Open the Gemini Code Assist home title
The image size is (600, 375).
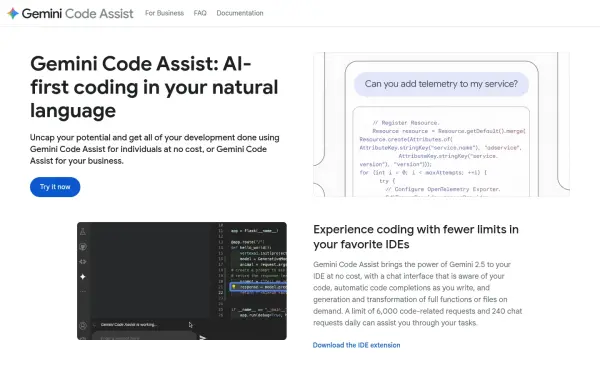coord(78,13)
